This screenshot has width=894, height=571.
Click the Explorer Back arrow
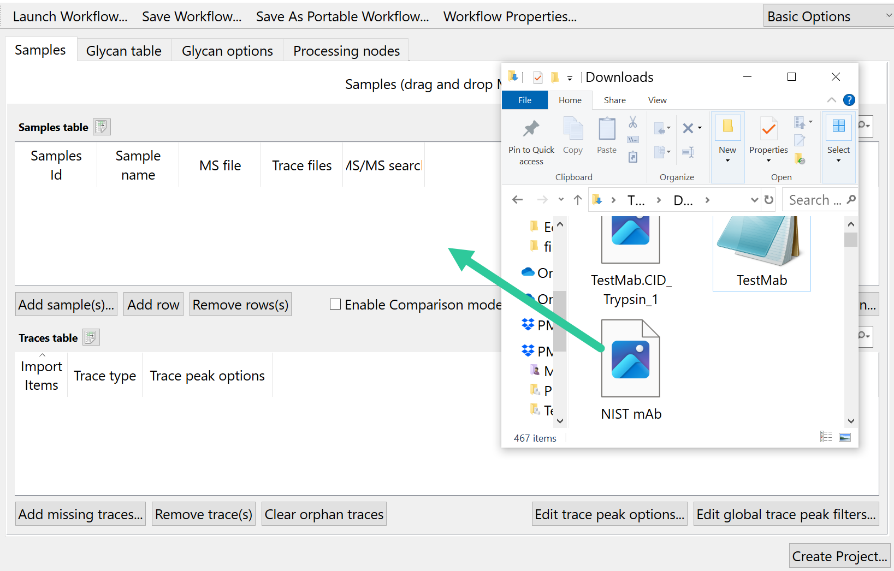click(517, 200)
